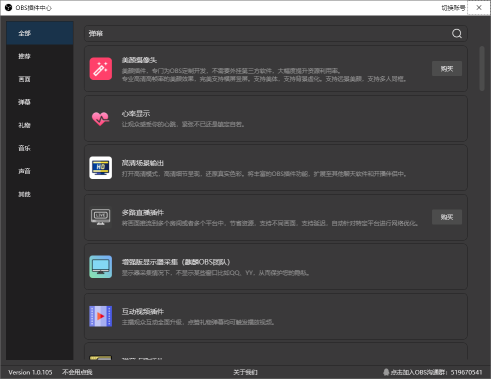The height and width of the screenshot is (379, 491).
Task: Click the vertical scrollbar thumb
Action: (x=482, y=69)
